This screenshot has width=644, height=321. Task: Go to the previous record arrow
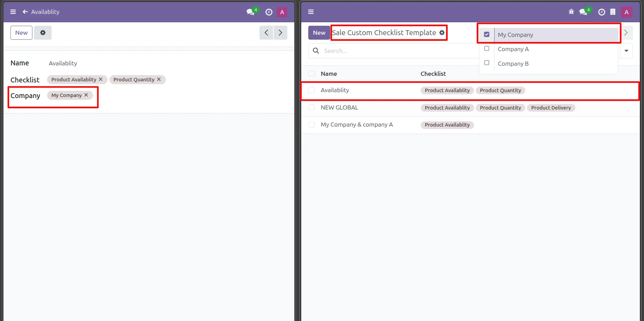[266, 33]
